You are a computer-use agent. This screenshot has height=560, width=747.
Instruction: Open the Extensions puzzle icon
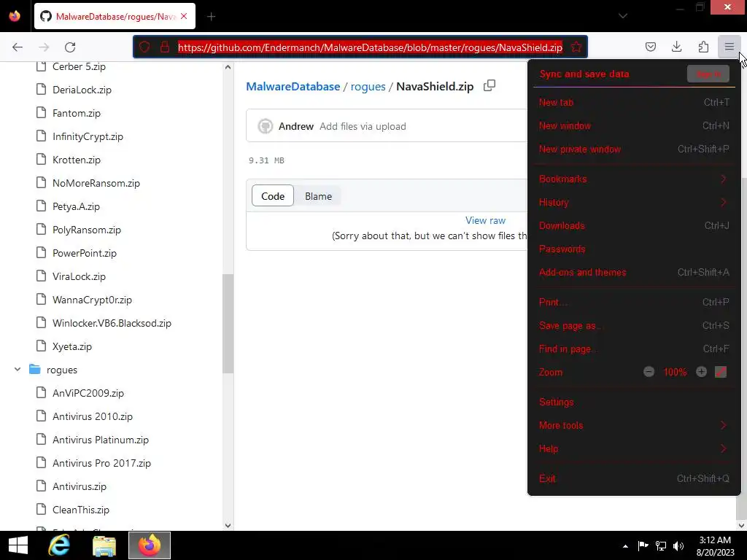coord(703,47)
